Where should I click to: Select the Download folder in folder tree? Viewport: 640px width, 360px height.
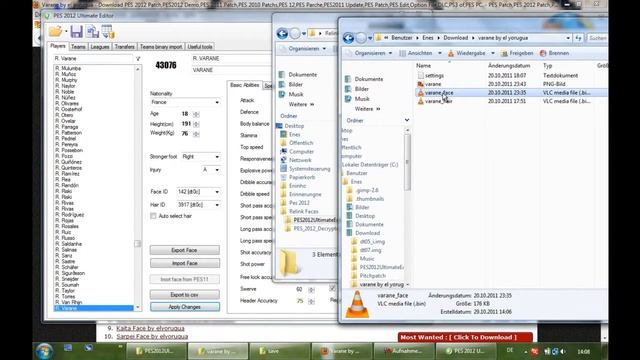click(x=367, y=233)
